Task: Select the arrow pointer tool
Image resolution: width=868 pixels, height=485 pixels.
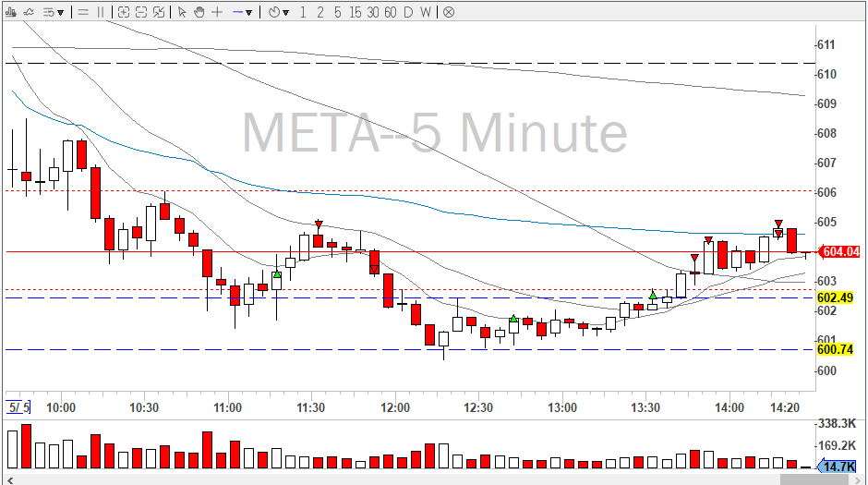Action: pyautogui.click(x=182, y=12)
